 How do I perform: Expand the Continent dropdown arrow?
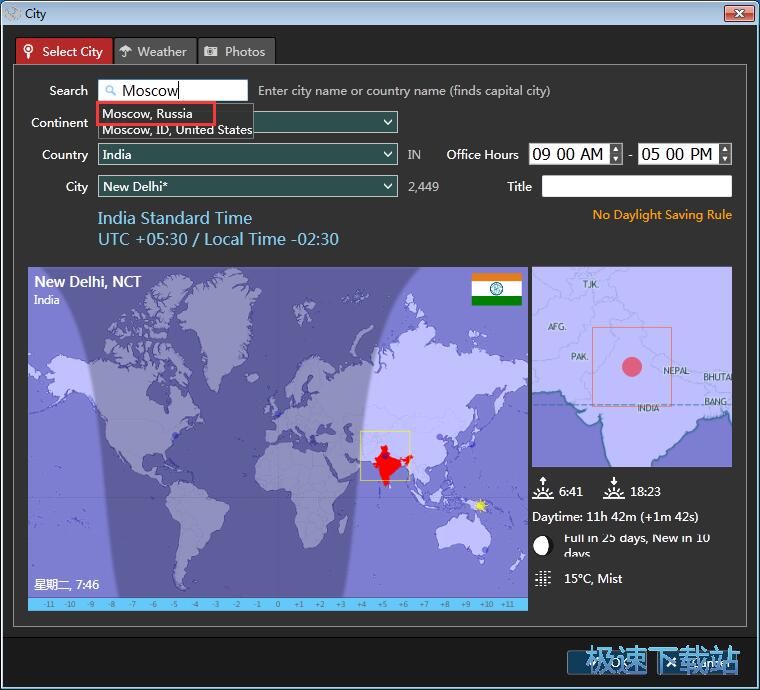click(388, 122)
